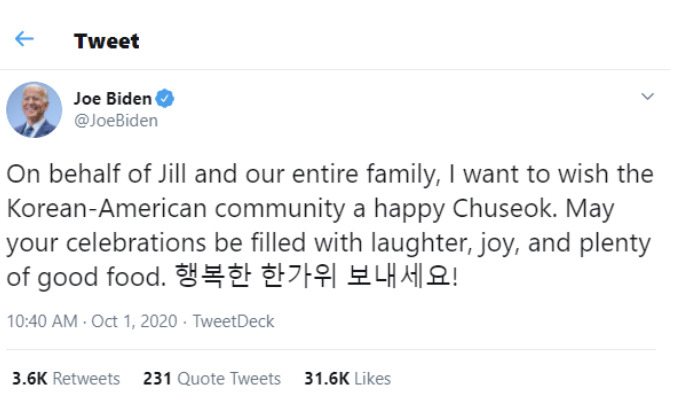Click 'On behalf of' tweet opening
The height and width of the screenshot is (400, 700).
[68, 174]
